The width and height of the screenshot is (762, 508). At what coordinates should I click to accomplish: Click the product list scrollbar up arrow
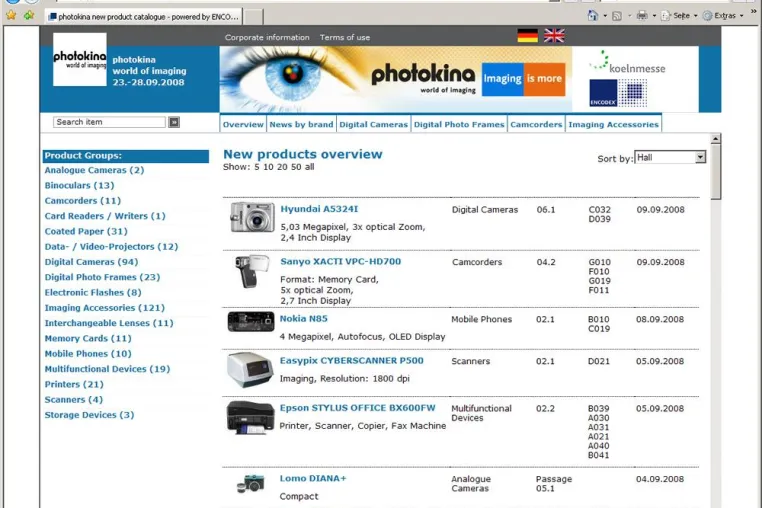click(x=715, y=139)
